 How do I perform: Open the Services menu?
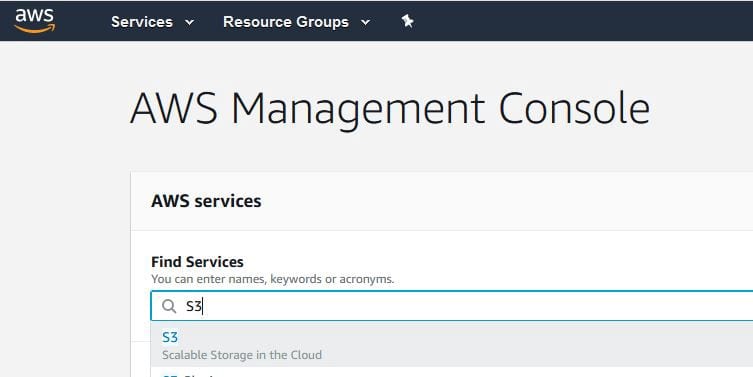click(x=142, y=22)
